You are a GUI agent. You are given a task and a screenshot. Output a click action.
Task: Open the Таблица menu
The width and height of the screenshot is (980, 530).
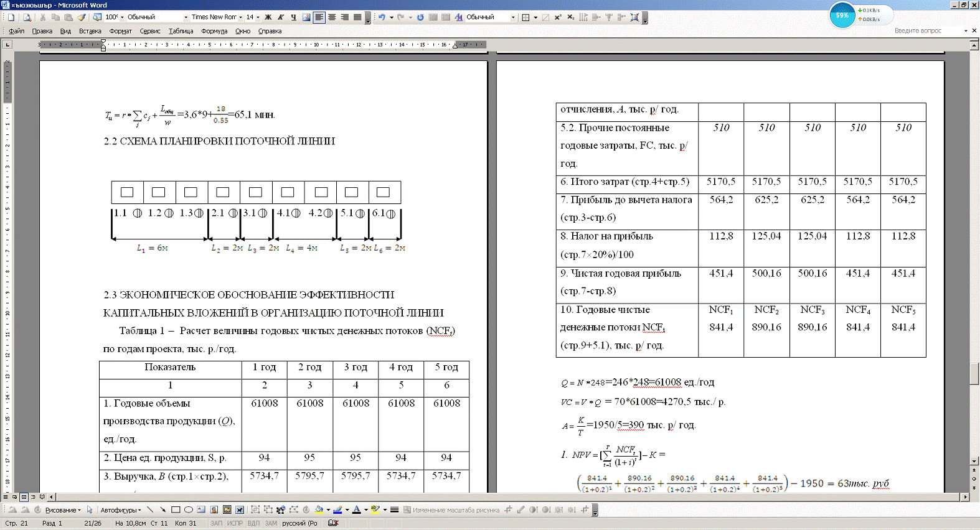pyautogui.click(x=181, y=31)
